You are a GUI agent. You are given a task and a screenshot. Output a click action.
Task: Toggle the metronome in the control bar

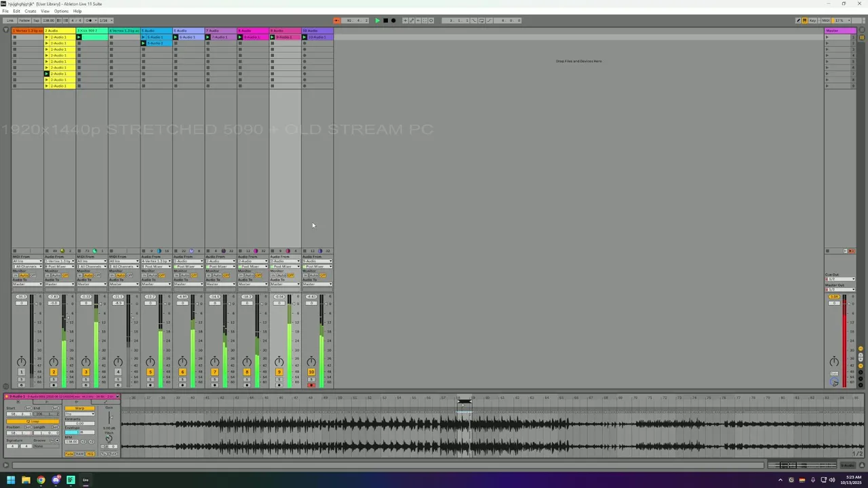click(x=91, y=20)
